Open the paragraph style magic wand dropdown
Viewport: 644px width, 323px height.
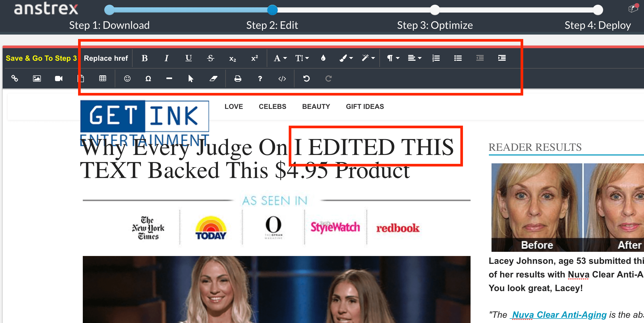pos(368,58)
